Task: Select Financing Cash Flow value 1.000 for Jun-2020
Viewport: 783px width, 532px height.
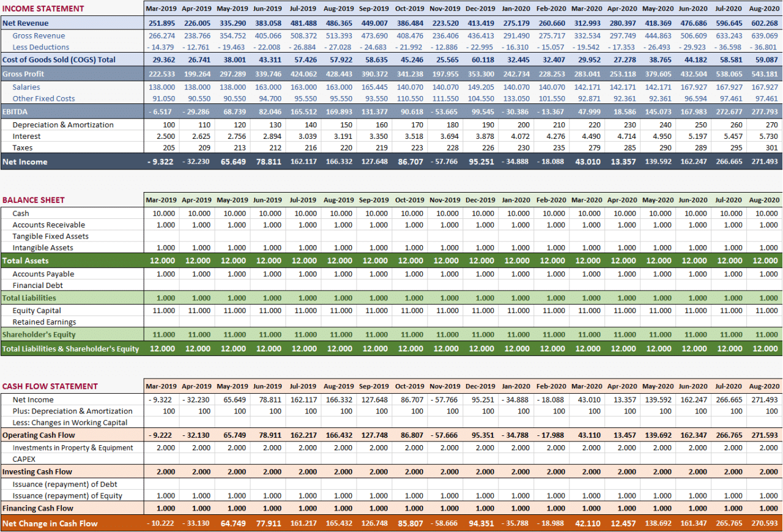Action: pos(698,508)
